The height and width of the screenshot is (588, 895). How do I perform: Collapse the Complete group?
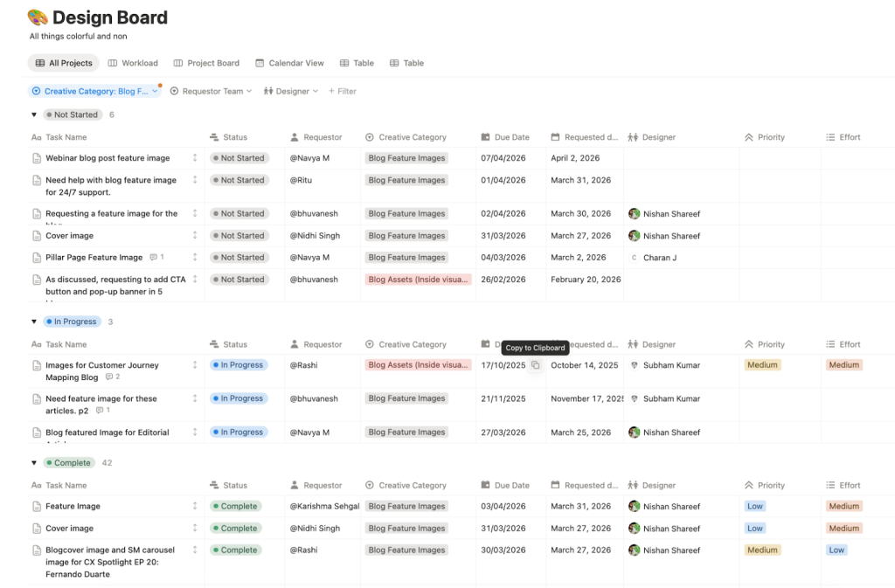[34, 462]
